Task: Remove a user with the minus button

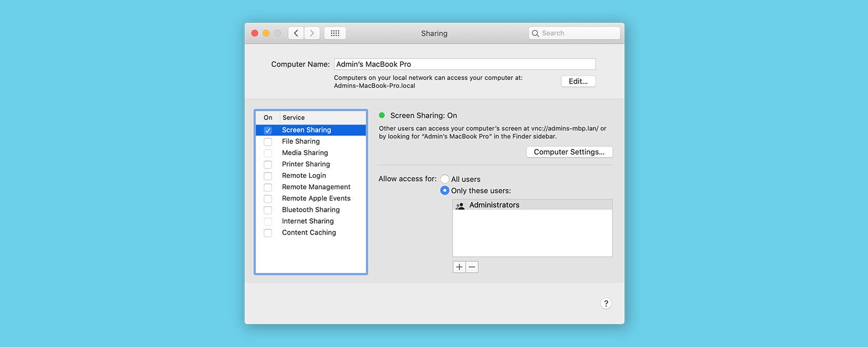Action: 472,267
